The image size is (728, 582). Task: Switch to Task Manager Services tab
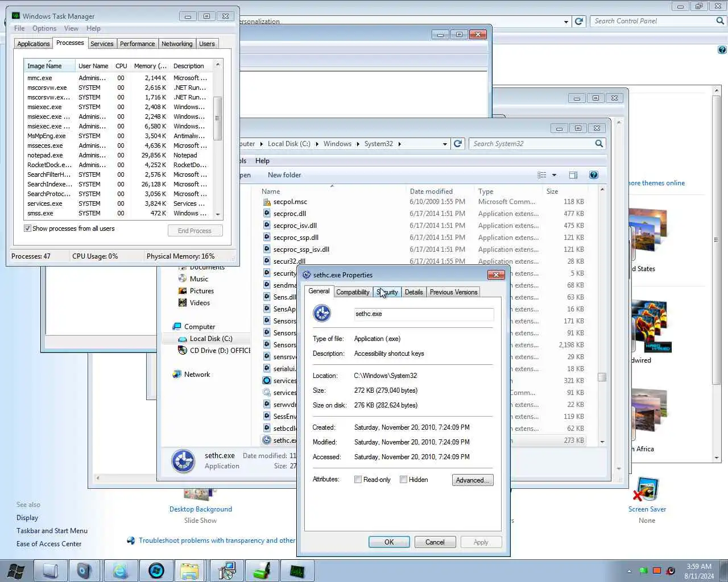102,44
